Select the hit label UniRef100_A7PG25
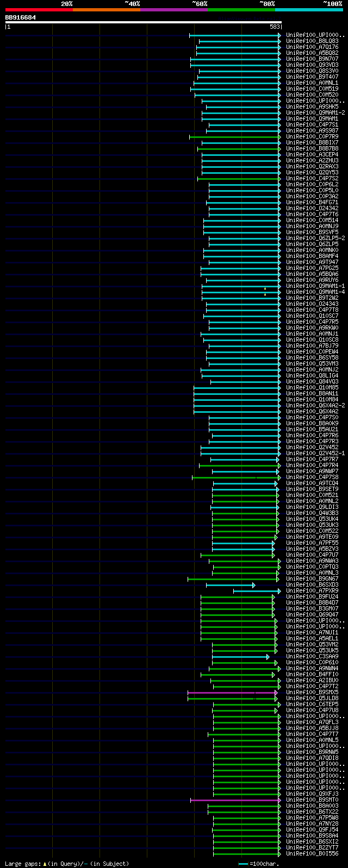The width and height of the screenshot is (348, 868). (x=312, y=268)
